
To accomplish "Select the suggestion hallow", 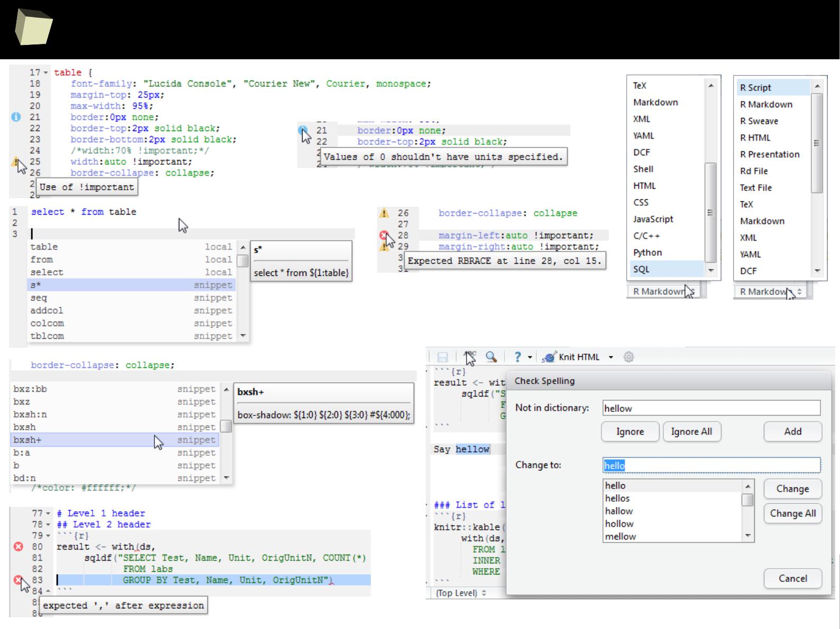I will (x=673, y=511).
